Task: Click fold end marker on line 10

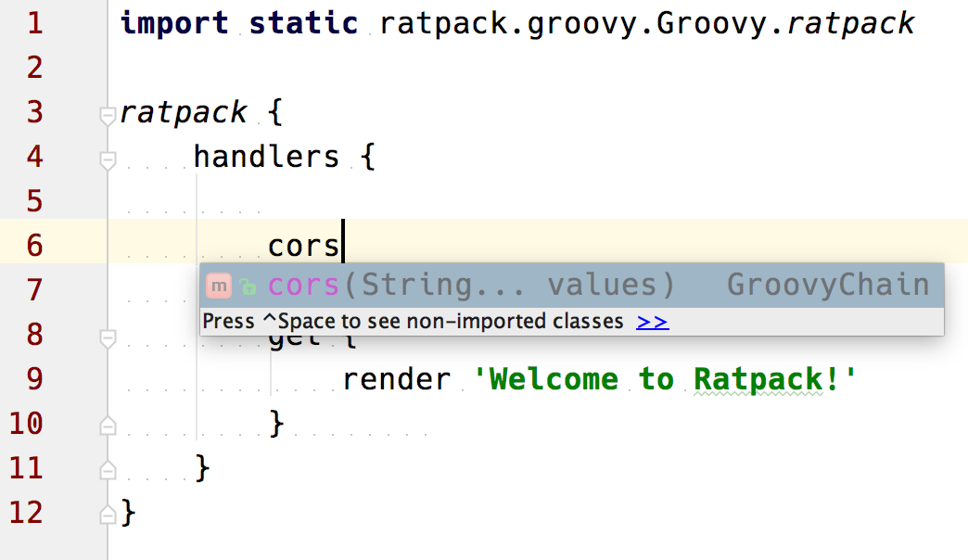Action: [x=108, y=426]
